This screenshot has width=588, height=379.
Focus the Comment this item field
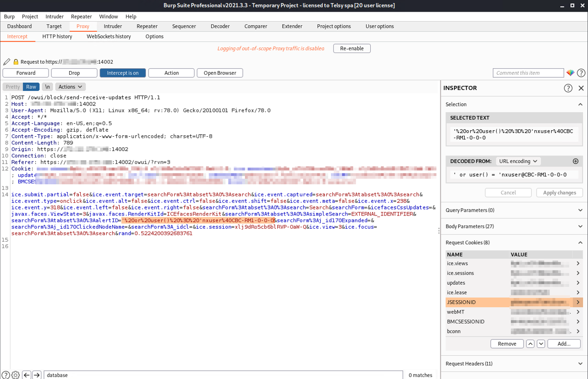click(x=528, y=73)
